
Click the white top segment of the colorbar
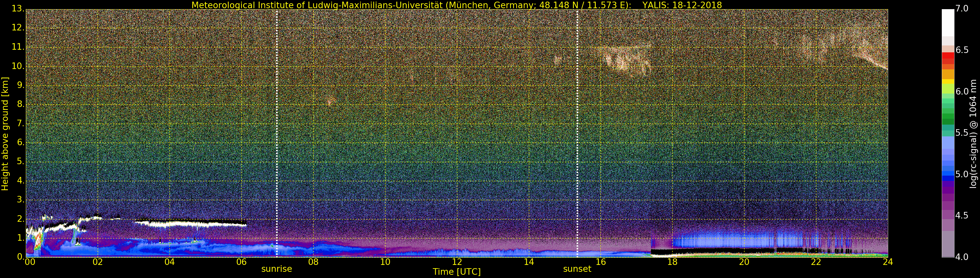pos(948,23)
